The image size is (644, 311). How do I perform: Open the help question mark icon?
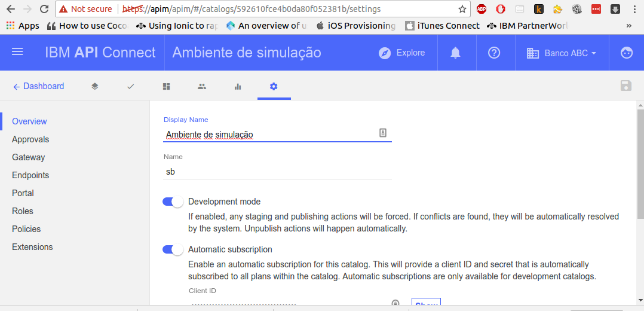(493, 53)
